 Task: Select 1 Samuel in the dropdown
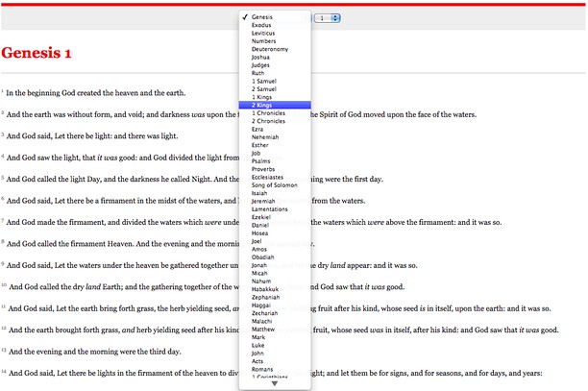[x=275, y=81]
